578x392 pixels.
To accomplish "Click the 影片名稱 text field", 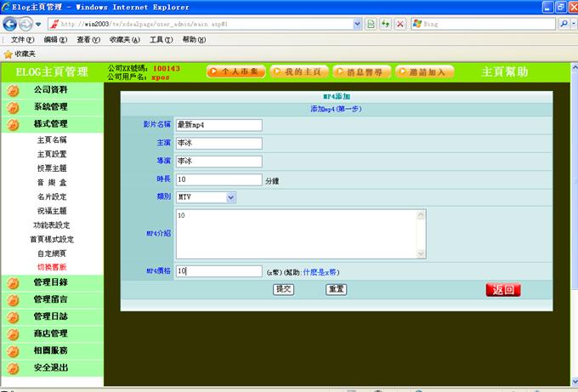I will pyautogui.click(x=218, y=125).
